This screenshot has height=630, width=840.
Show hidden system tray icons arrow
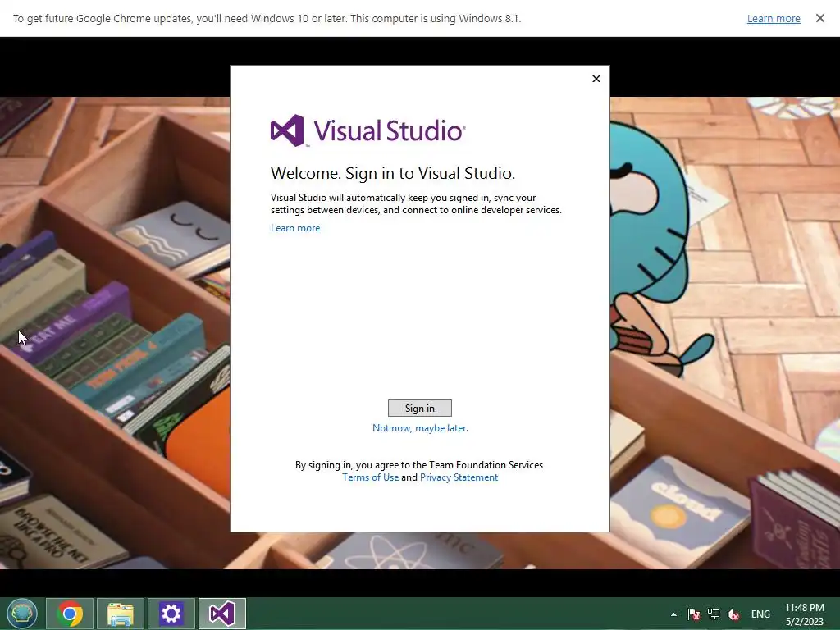(x=673, y=614)
